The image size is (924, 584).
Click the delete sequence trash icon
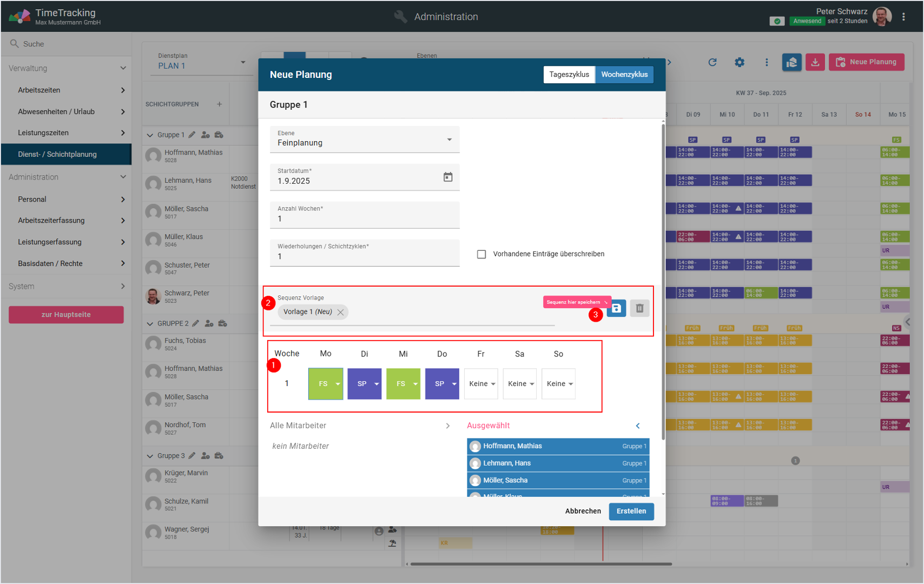639,308
